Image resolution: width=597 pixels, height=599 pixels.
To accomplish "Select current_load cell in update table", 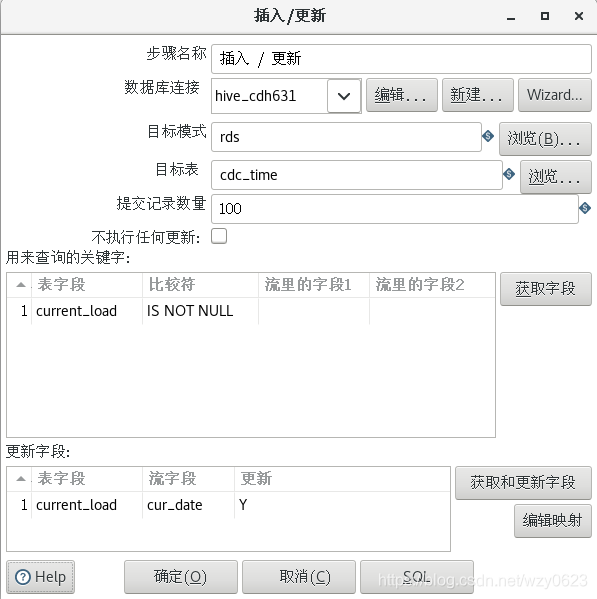I will click(x=87, y=505).
